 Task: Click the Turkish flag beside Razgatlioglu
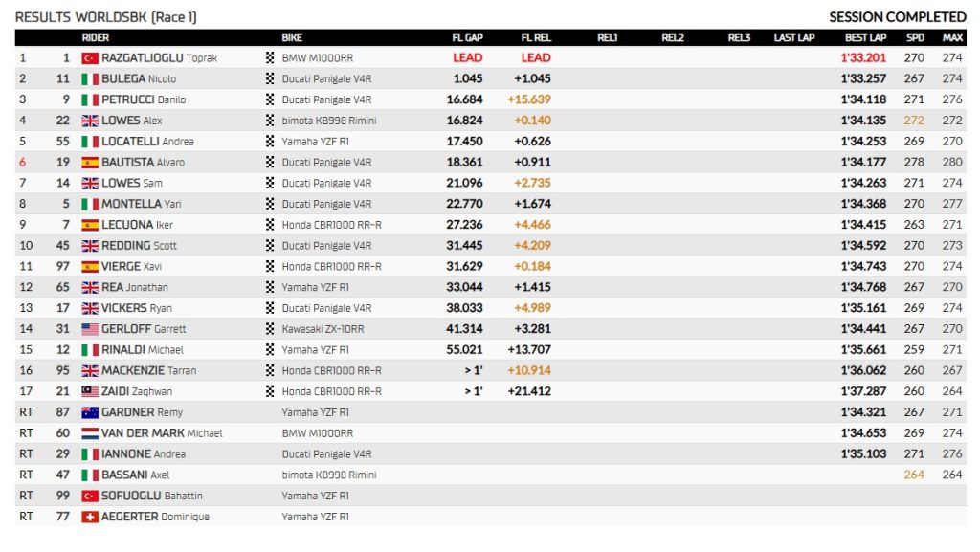pyautogui.click(x=90, y=58)
